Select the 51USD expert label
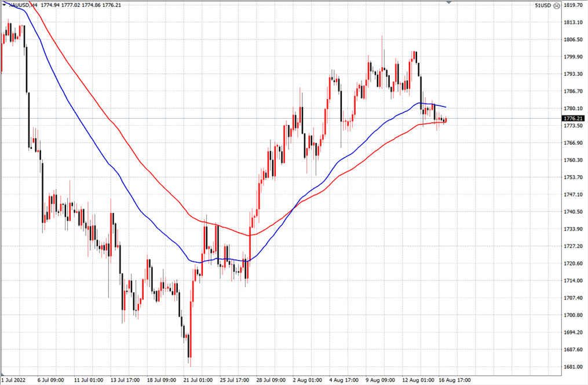 tap(543, 6)
